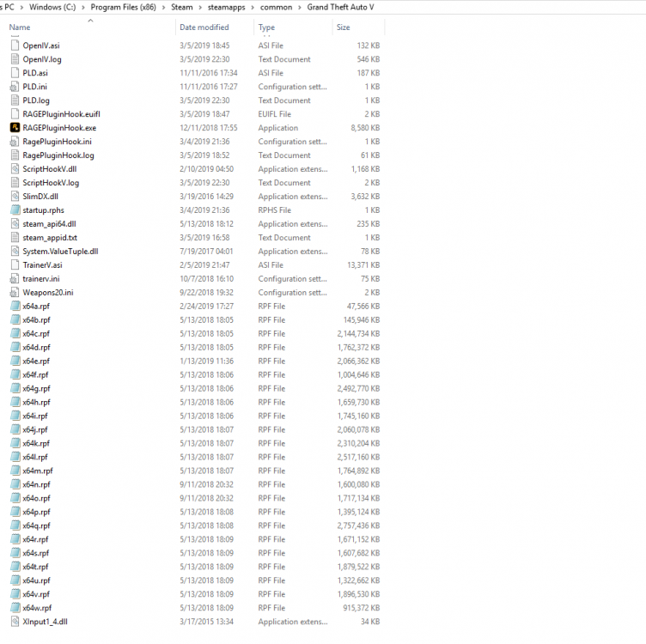Select the file name x64s.rpf
Screen dimensions: 646x644
coord(36,553)
